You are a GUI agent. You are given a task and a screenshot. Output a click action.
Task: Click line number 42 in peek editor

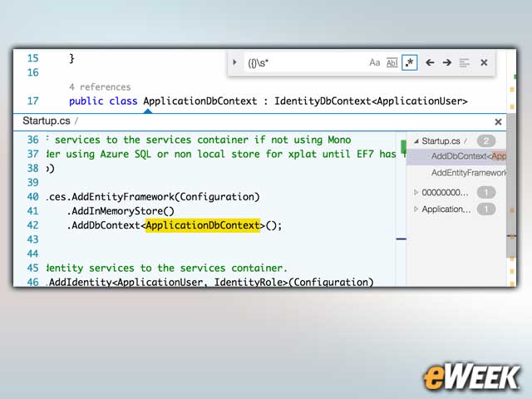(x=33, y=225)
